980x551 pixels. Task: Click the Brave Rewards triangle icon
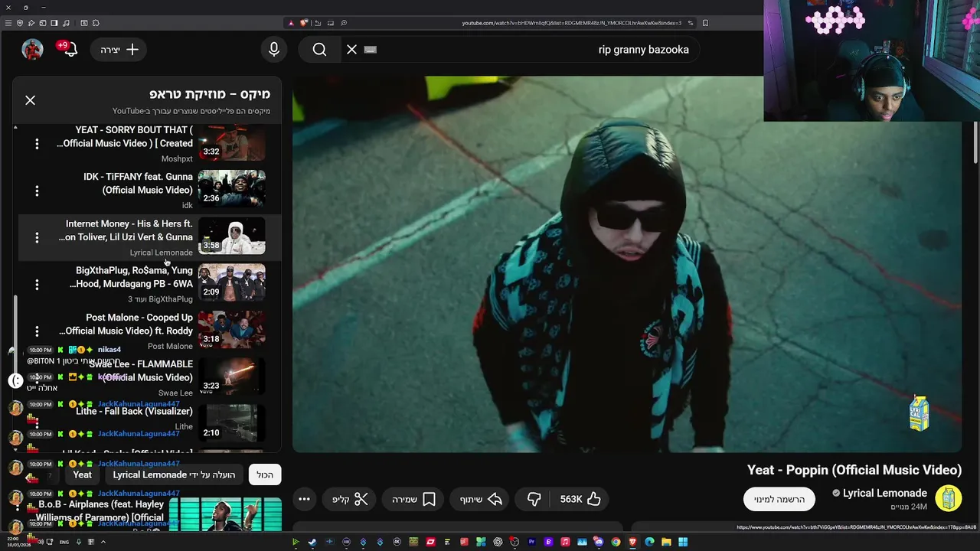tap(291, 23)
